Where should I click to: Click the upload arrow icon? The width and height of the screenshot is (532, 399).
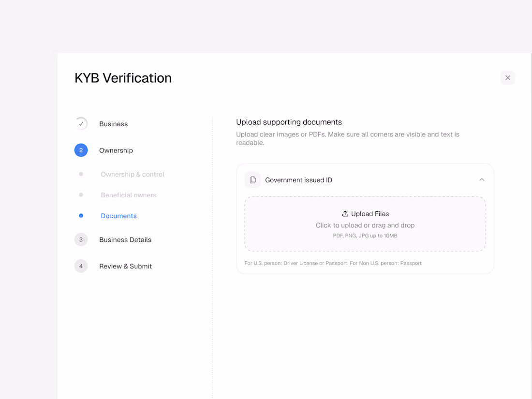tap(345, 214)
